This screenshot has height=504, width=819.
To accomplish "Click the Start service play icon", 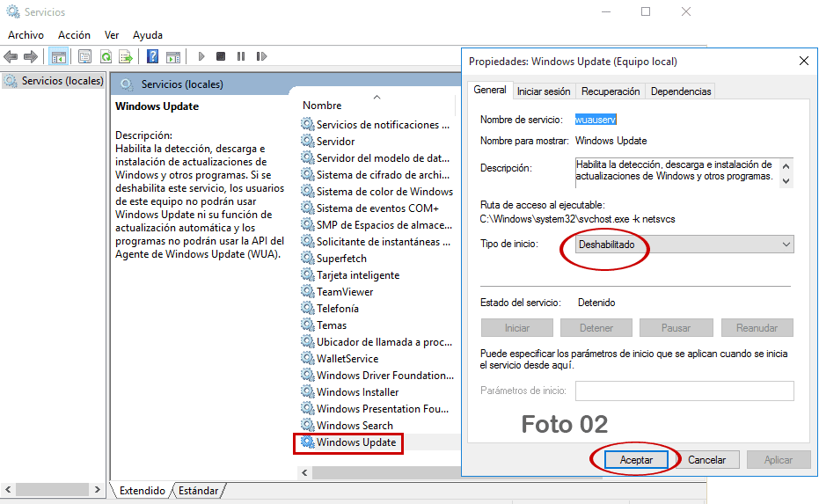I will tap(201, 56).
